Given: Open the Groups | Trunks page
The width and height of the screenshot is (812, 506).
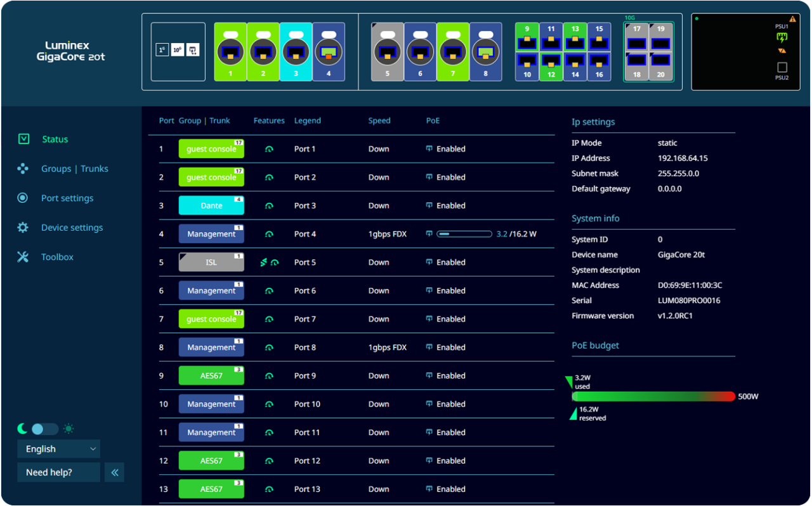Looking at the screenshot, I should [x=74, y=169].
